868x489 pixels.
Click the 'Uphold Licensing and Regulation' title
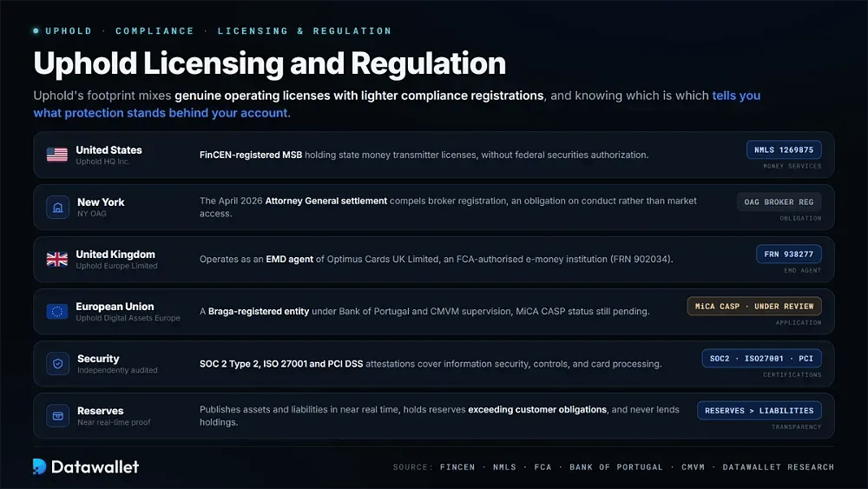pos(270,63)
